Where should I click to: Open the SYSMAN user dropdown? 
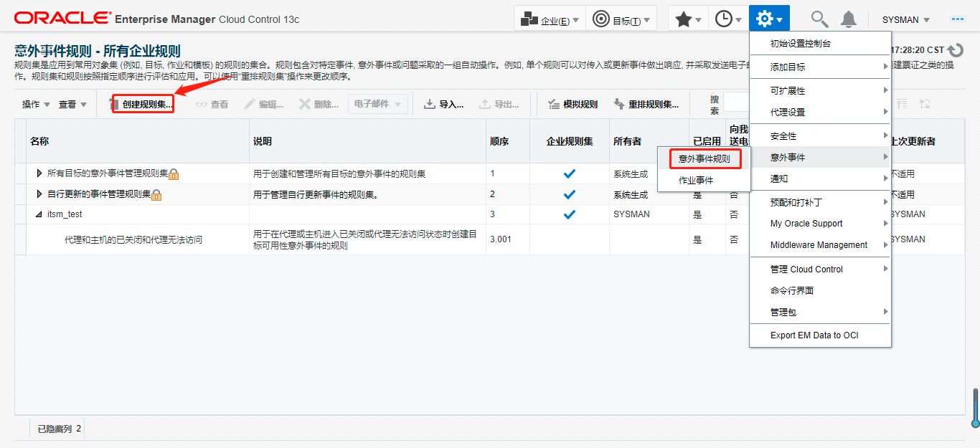tap(905, 20)
